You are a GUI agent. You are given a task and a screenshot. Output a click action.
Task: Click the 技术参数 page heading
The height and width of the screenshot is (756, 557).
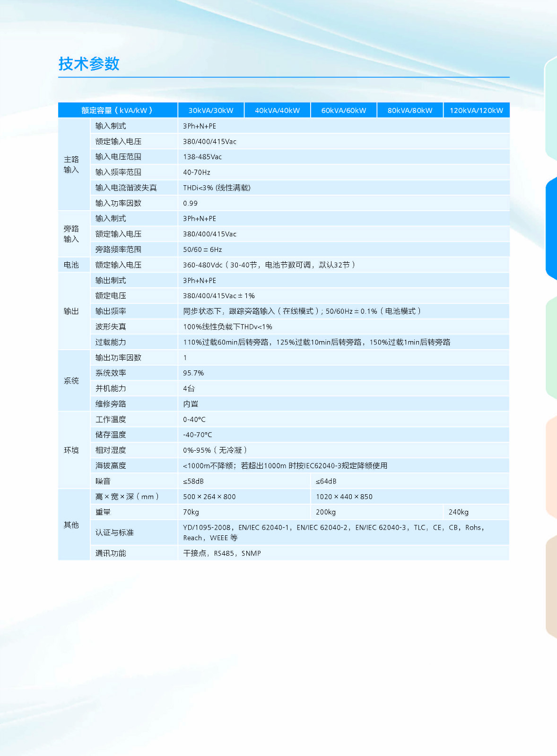(89, 64)
